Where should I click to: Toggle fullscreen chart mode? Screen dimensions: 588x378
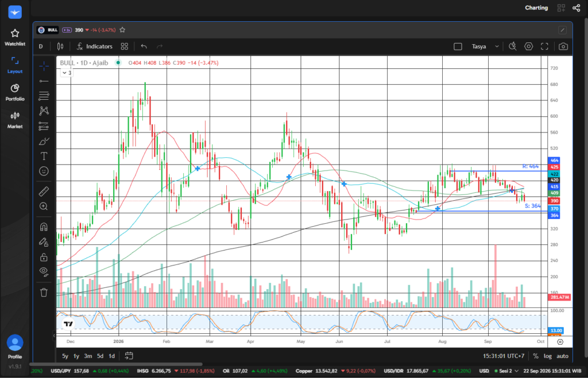[544, 46]
